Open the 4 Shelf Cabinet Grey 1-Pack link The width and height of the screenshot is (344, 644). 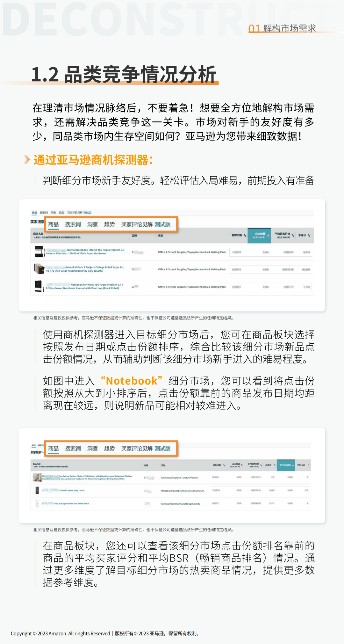pos(72,490)
